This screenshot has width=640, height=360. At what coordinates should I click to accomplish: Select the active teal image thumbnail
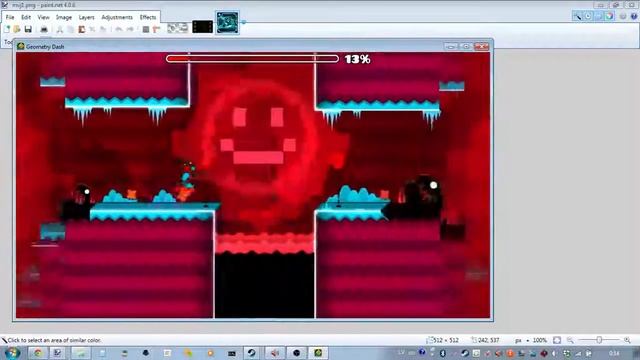227,22
